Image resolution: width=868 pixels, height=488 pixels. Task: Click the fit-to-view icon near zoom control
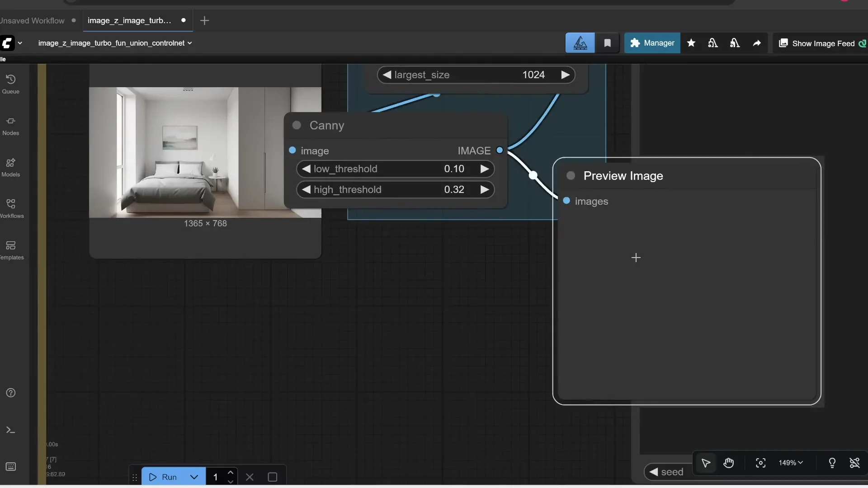tap(760, 463)
